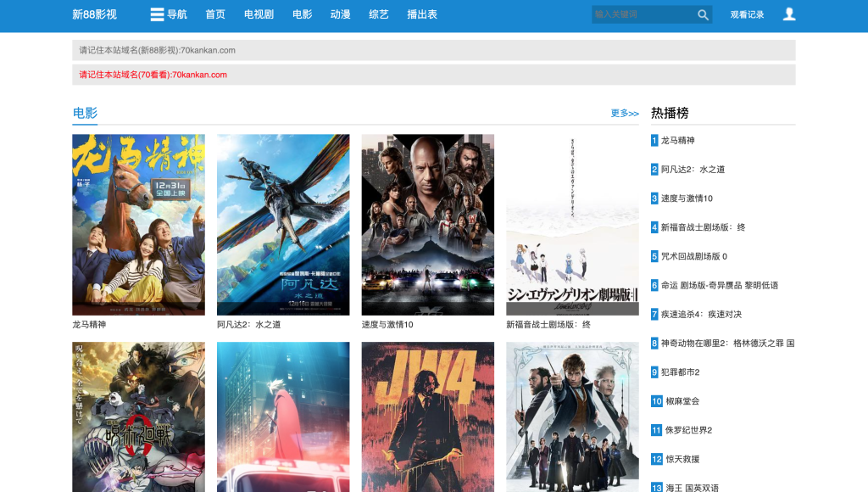Open 犯罪都市2 from the hot list

(x=680, y=372)
